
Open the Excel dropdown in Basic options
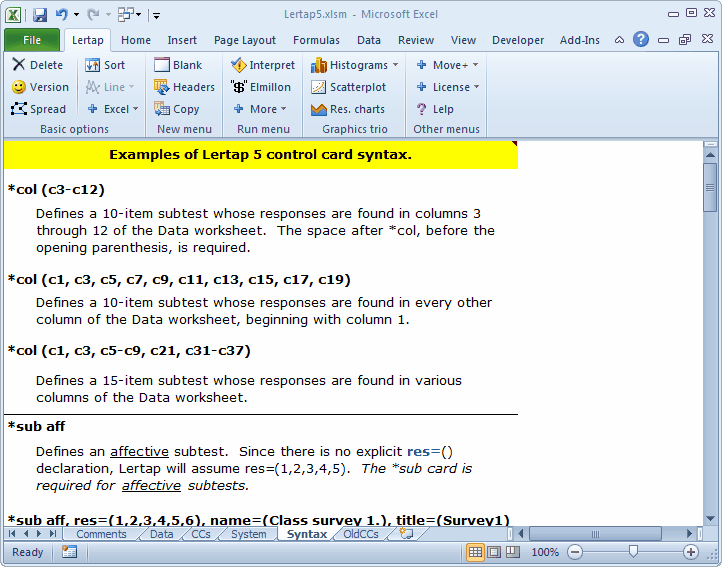[x=135, y=109]
